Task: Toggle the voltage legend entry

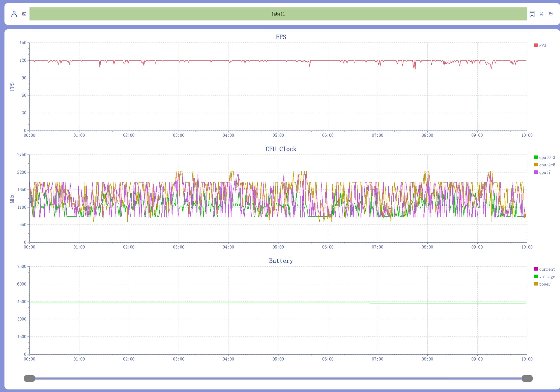Action: (544, 277)
